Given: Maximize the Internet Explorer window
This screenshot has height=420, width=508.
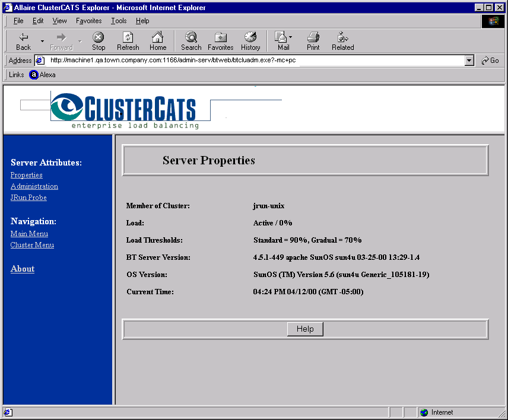Looking at the screenshot, I should pyautogui.click(x=489, y=8).
